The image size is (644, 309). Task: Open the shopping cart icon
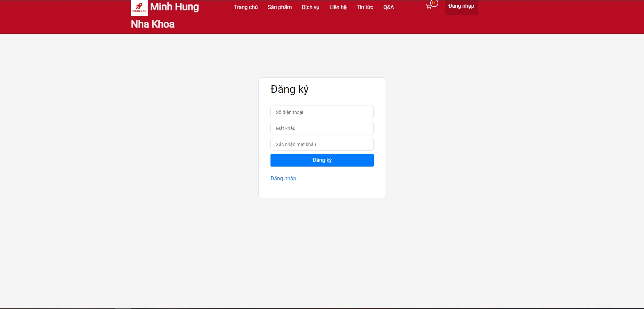point(429,7)
